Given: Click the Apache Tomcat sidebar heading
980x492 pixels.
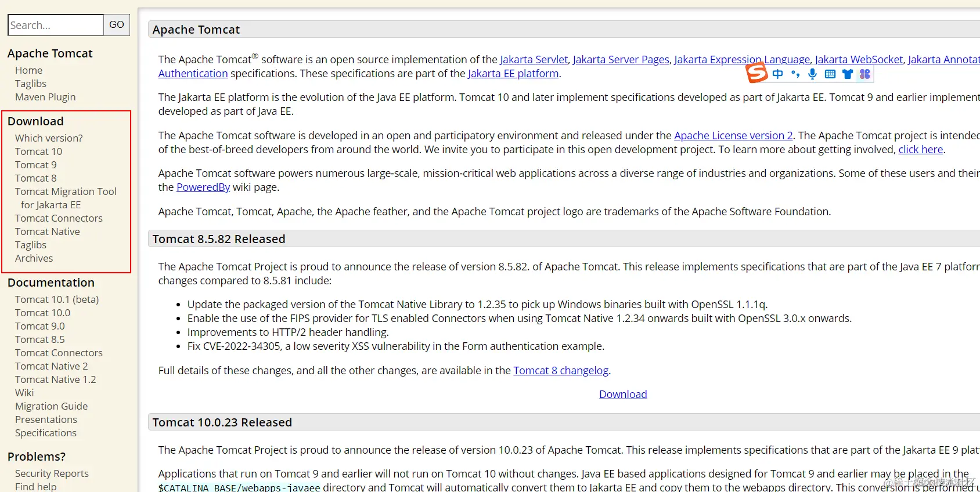Looking at the screenshot, I should [50, 53].
